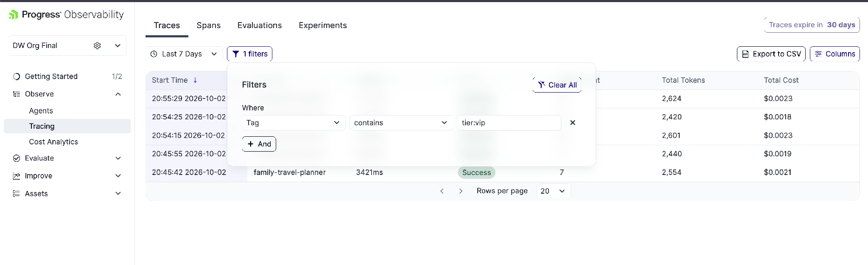Screen dimensions: 868x265
Task: Open Cost Analytics page
Action: tap(53, 142)
